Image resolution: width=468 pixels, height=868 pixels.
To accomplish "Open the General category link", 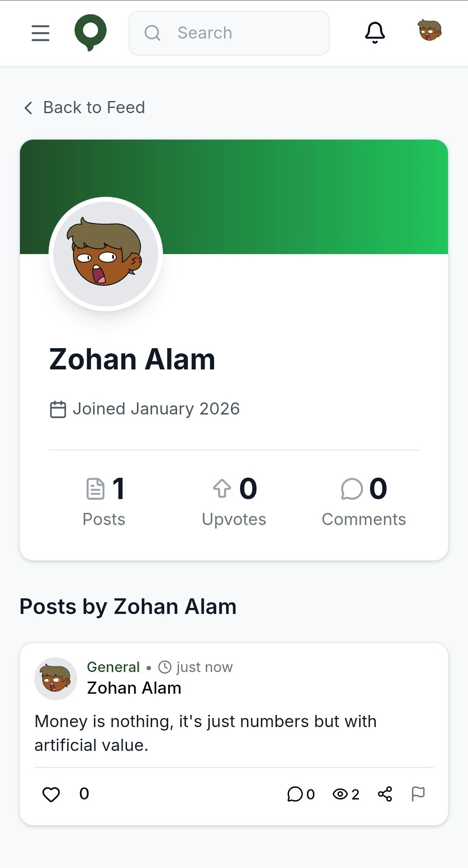I will click(113, 667).
